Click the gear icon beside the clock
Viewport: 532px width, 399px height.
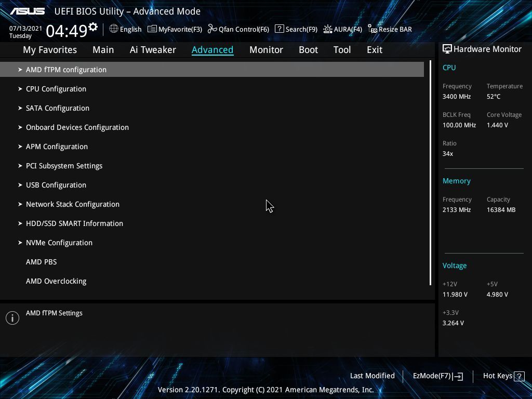tap(93, 26)
